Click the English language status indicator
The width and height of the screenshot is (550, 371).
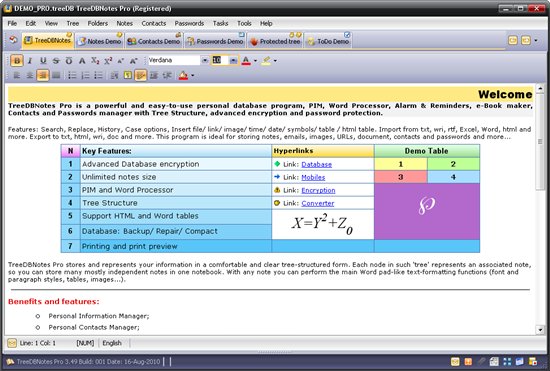[x=112, y=343]
